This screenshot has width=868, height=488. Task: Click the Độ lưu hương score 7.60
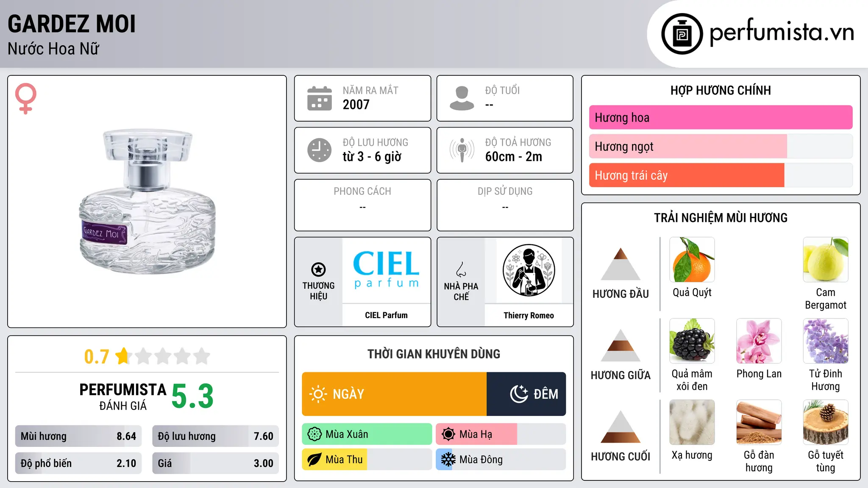(x=263, y=436)
